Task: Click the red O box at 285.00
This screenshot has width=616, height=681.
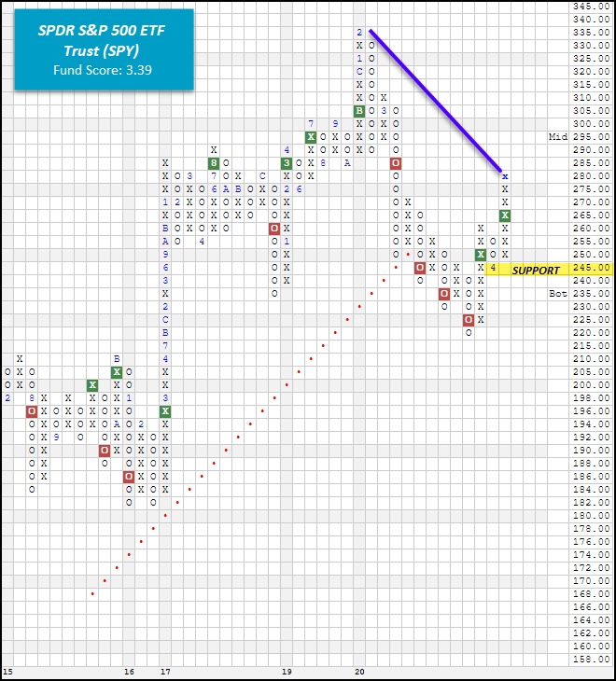Action: click(x=396, y=163)
